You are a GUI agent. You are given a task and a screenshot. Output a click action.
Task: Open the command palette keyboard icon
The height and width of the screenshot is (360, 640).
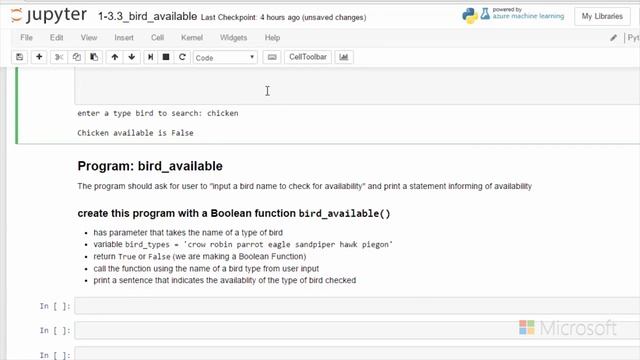(x=272, y=57)
